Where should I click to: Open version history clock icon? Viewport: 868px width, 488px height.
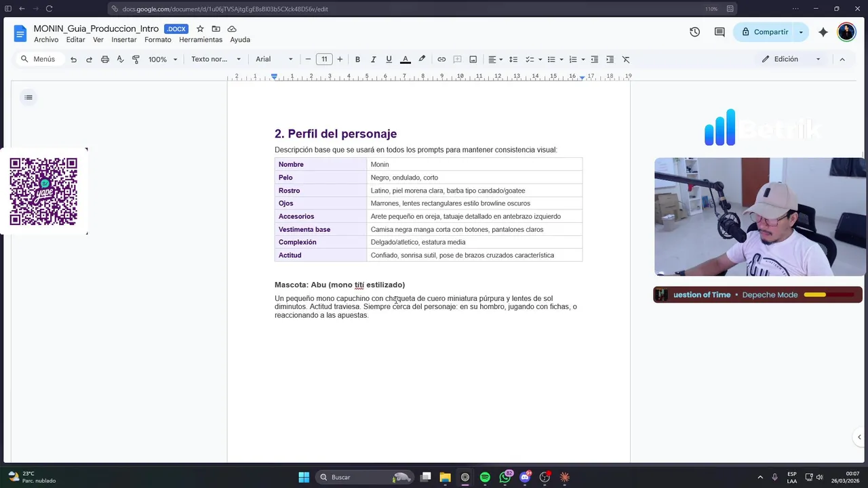tap(694, 32)
